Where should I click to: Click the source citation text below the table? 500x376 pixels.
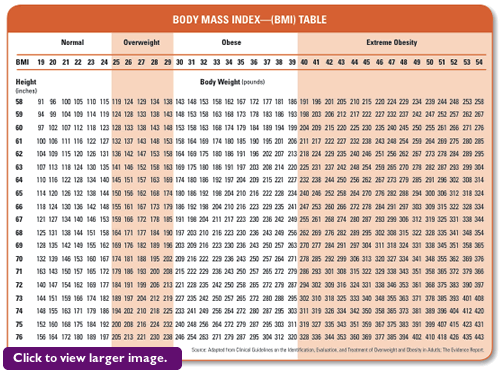click(338, 350)
